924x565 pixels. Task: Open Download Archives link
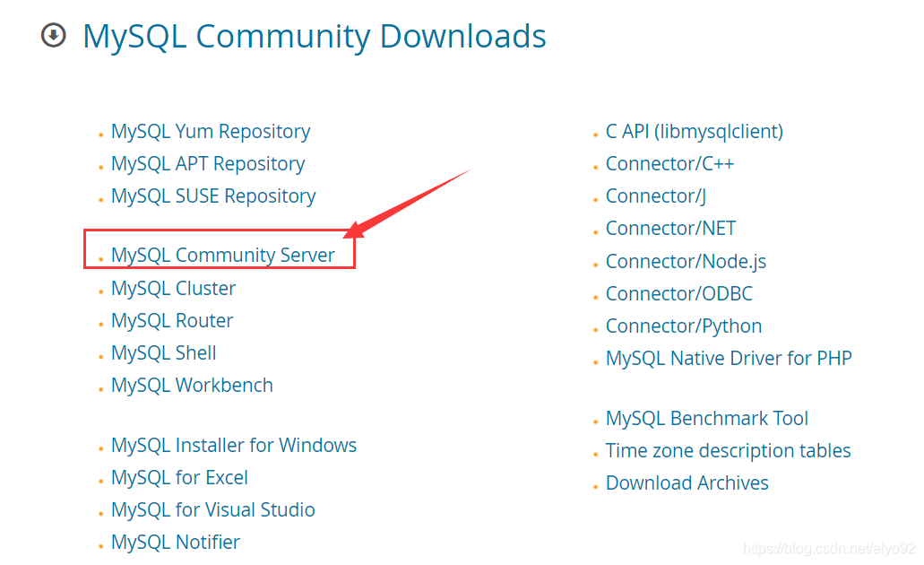tap(687, 483)
